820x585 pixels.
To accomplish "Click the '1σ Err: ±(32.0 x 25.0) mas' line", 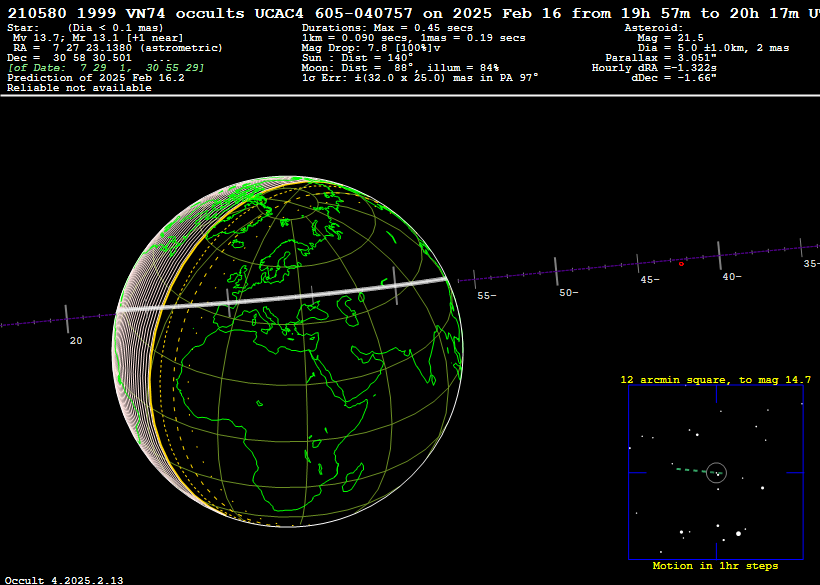I will (x=420, y=78).
